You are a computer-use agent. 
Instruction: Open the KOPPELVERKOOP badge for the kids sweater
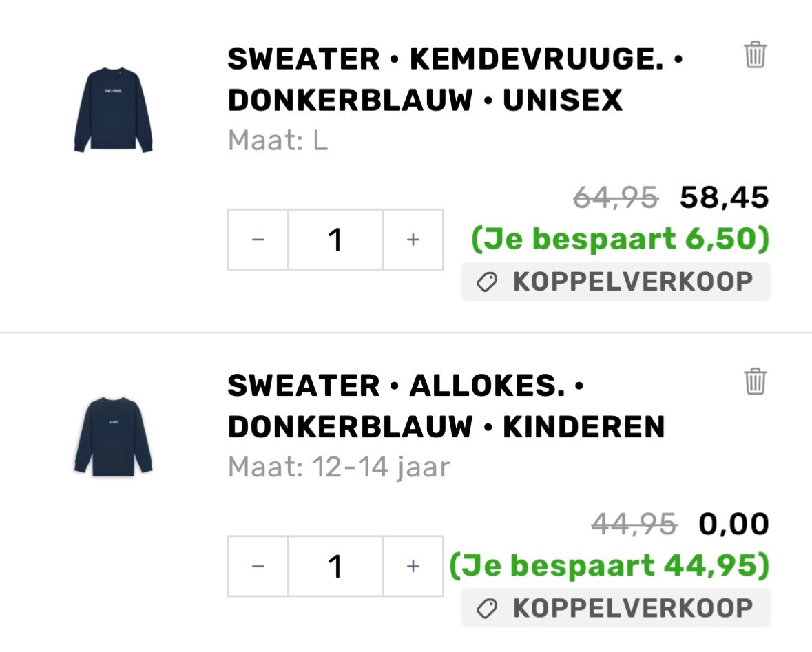pos(615,607)
